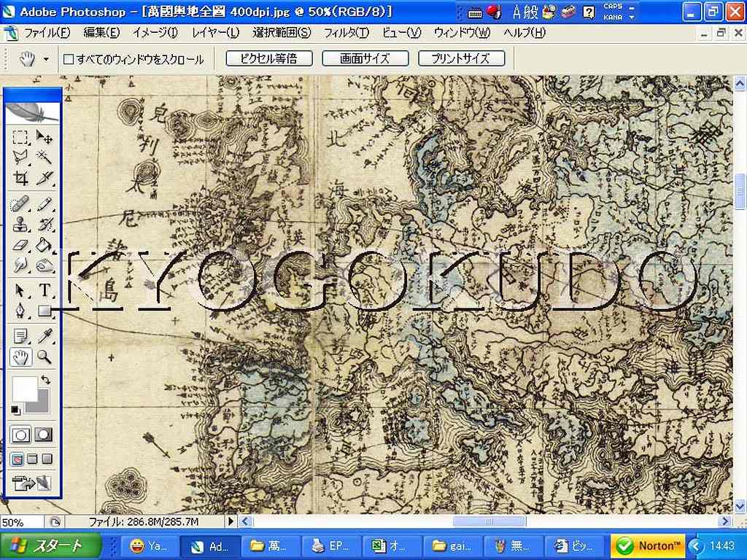Open the スタート menu

50,545
